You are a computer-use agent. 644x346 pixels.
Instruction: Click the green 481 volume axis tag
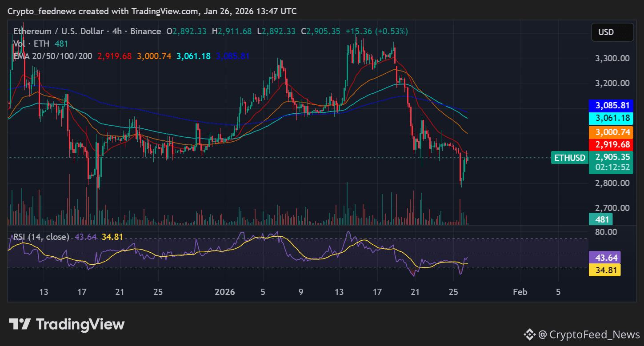pyautogui.click(x=602, y=219)
